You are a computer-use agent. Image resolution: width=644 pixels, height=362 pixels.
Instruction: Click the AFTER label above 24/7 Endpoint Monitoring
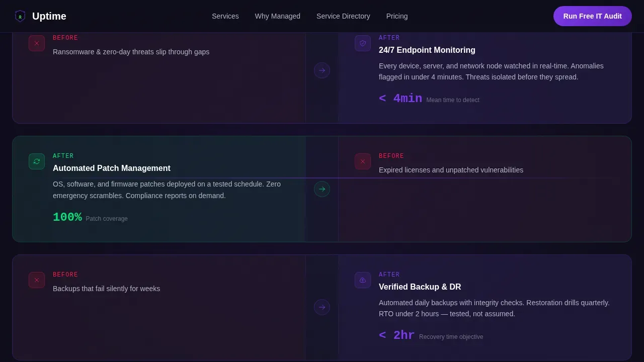point(389,38)
